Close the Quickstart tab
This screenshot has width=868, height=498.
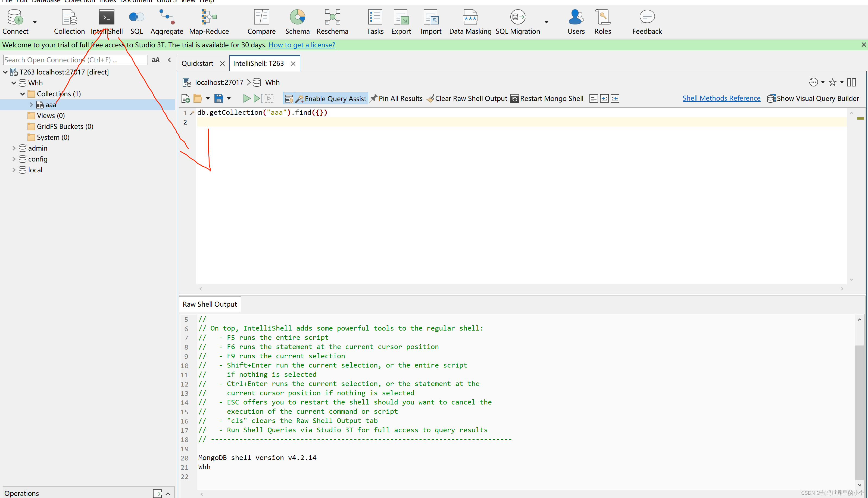[x=223, y=64]
